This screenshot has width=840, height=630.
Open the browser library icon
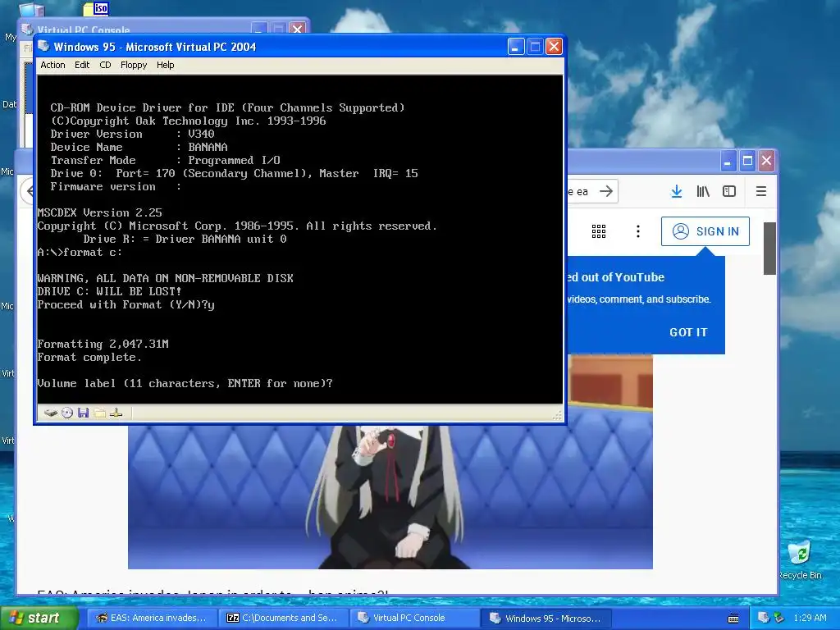click(x=703, y=191)
